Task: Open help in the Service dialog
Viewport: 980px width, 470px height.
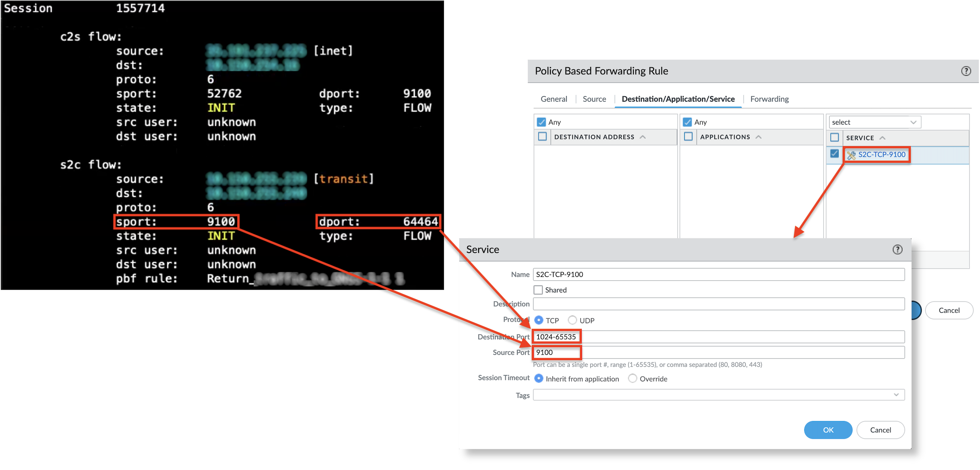Action: (898, 249)
